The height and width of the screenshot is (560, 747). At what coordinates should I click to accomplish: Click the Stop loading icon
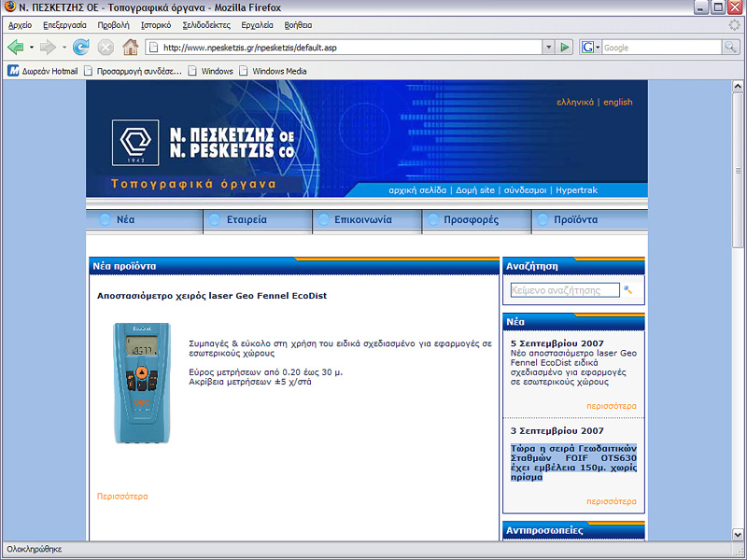click(106, 48)
